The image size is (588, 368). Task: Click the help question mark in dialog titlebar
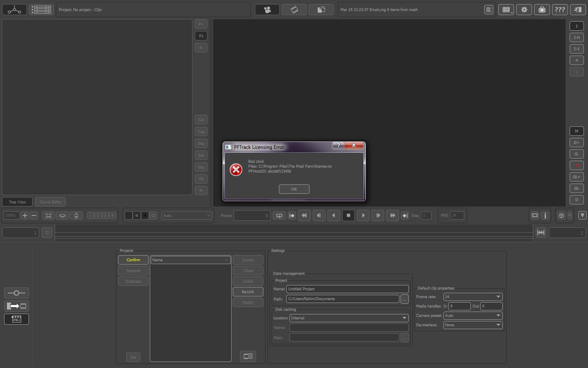click(338, 145)
